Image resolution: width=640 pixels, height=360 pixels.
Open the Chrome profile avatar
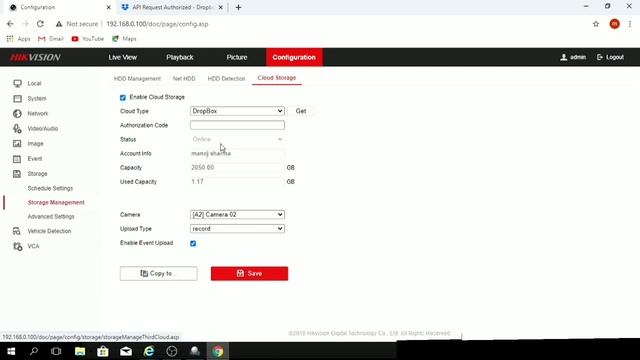(614, 24)
